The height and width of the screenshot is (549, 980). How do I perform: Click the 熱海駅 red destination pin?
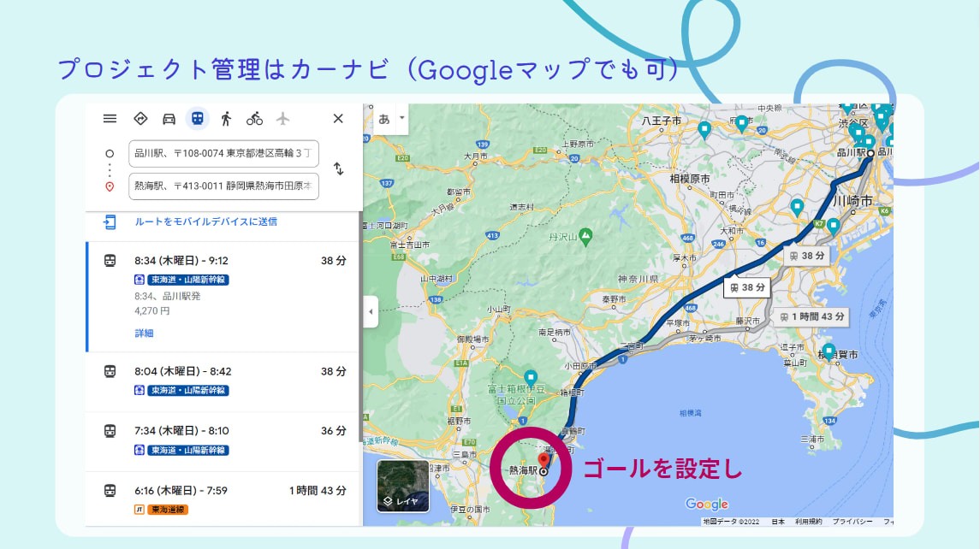[543, 461]
